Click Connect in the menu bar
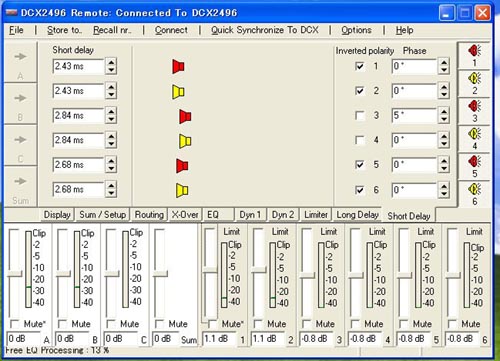Image resolution: width=500 pixels, height=361 pixels. [171, 30]
